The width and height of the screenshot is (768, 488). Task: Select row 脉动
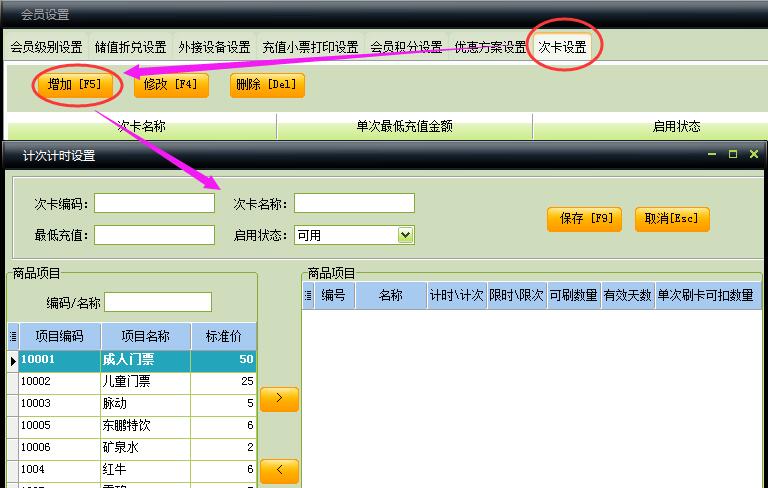[x=132, y=404]
